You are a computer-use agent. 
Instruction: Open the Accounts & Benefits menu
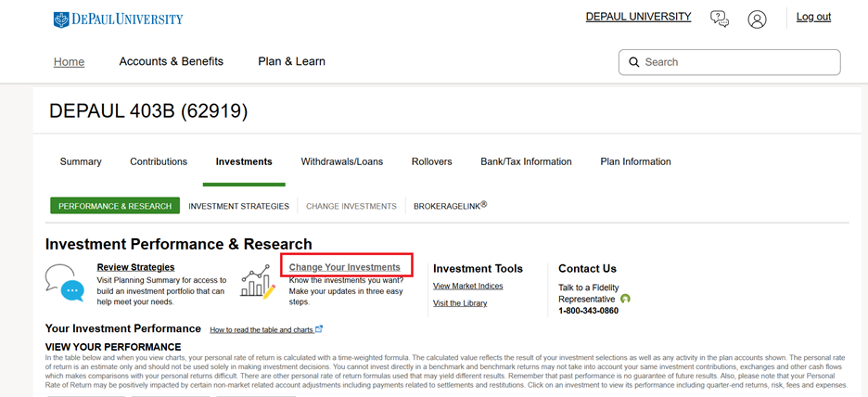(171, 61)
